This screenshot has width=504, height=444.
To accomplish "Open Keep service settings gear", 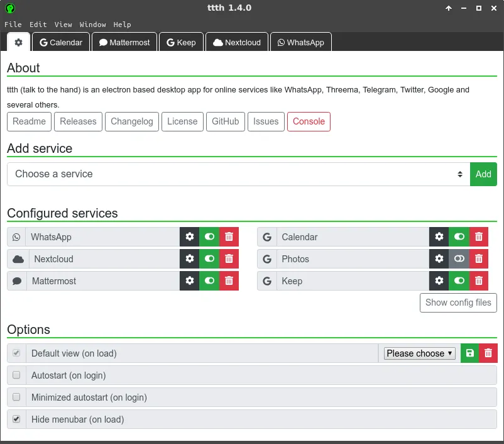I will (439, 281).
